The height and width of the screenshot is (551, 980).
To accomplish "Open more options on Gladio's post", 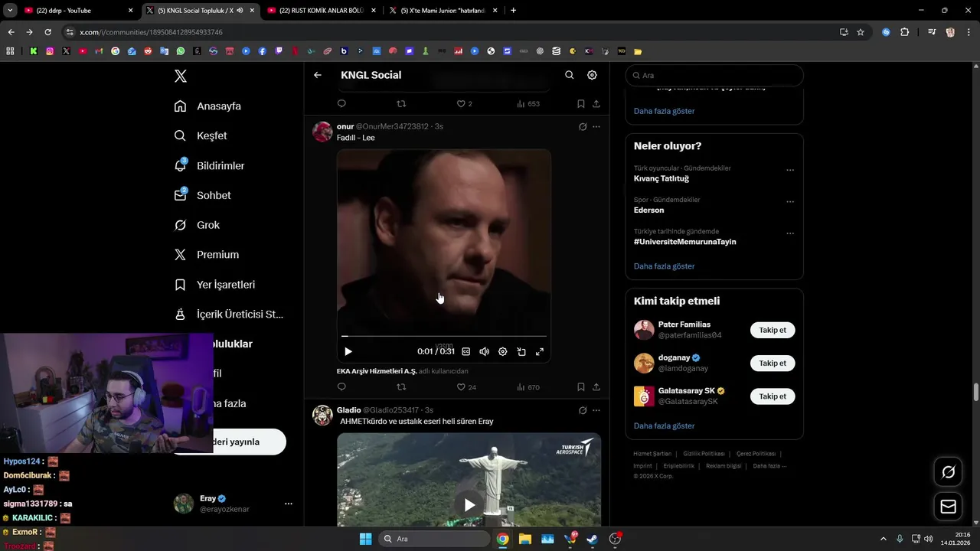I will (x=596, y=410).
